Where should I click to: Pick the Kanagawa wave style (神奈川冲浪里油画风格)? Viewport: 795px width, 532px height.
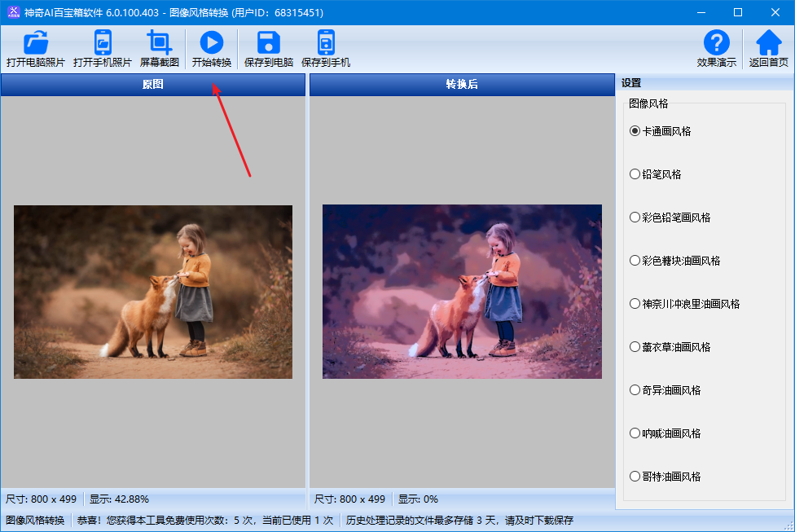point(635,303)
